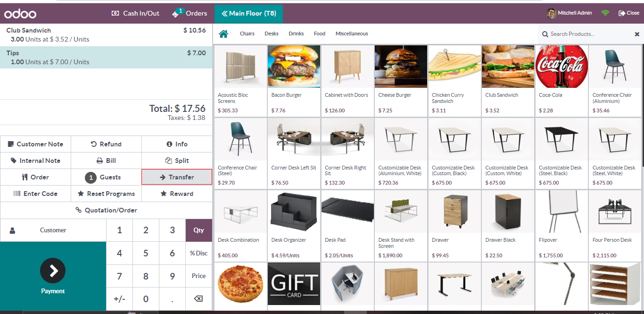Click the Refund button

click(x=106, y=144)
